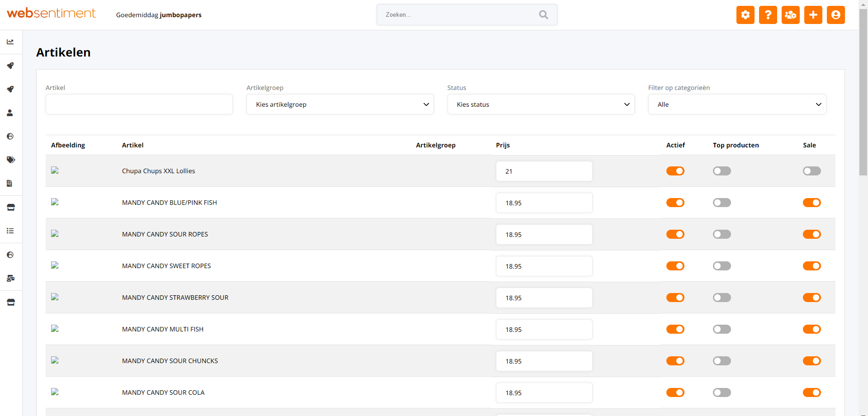Open the chart statistics sidebar icon
868x416 pixels.
[x=10, y=42]
